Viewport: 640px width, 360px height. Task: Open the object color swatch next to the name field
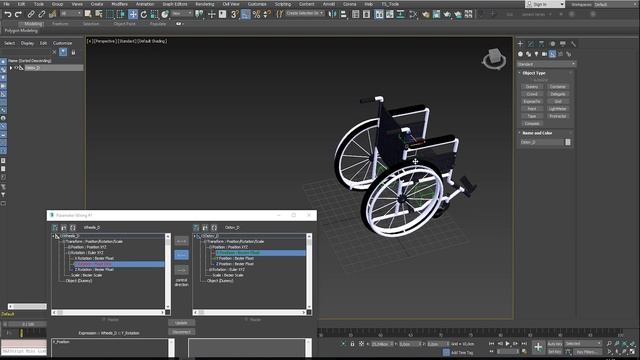point(568,142)
